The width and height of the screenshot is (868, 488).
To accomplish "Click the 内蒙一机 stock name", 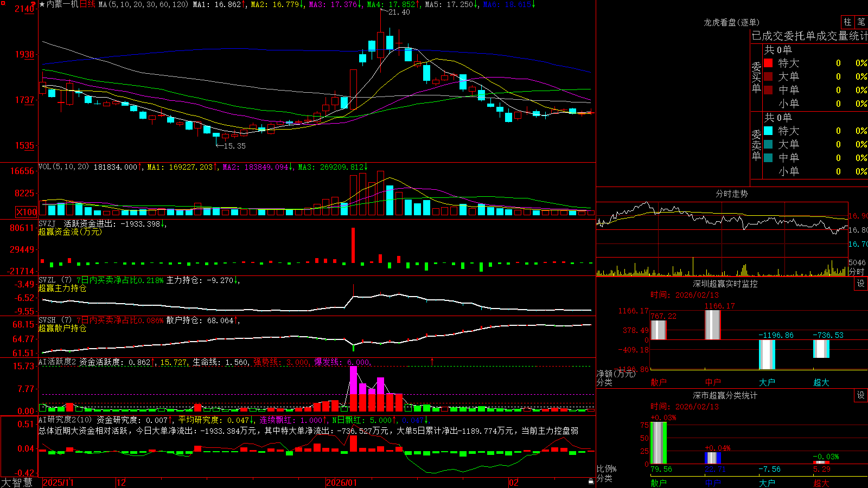I will (62, 4).
